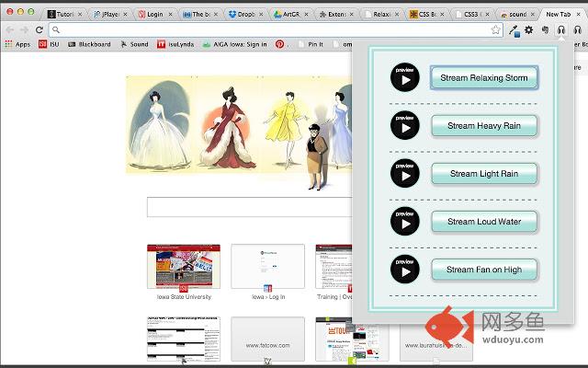Click the Pinterest bookmark icon

[279, 44]
